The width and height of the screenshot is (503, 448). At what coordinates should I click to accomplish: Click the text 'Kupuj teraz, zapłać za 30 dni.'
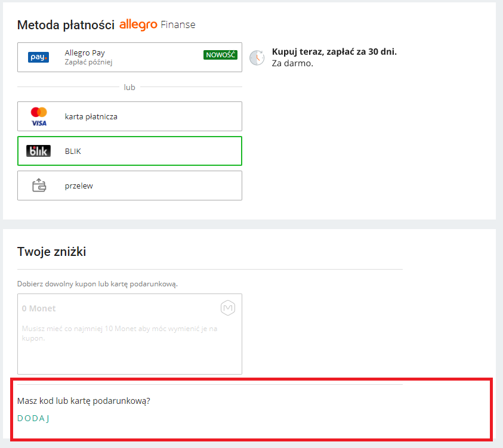click(334, 52)
